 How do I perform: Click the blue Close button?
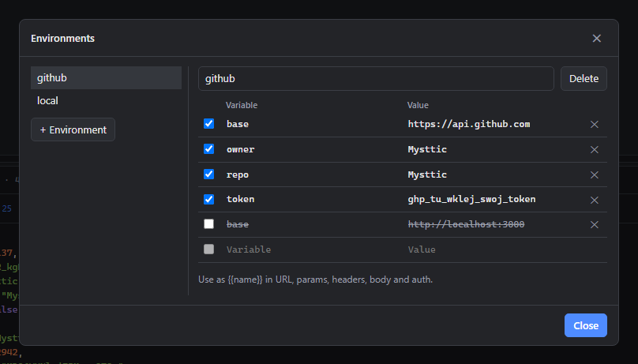pos(586,325)
